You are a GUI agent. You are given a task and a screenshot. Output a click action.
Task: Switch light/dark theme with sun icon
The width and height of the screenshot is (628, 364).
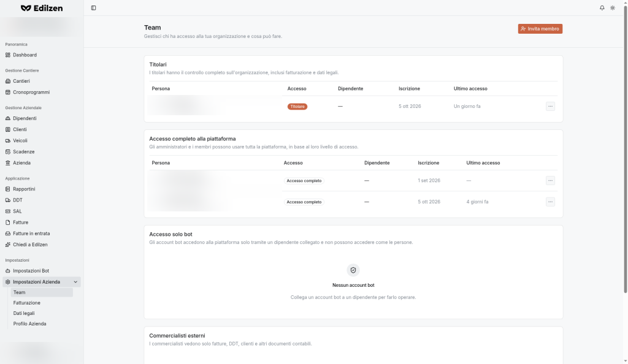pos(613,8)
